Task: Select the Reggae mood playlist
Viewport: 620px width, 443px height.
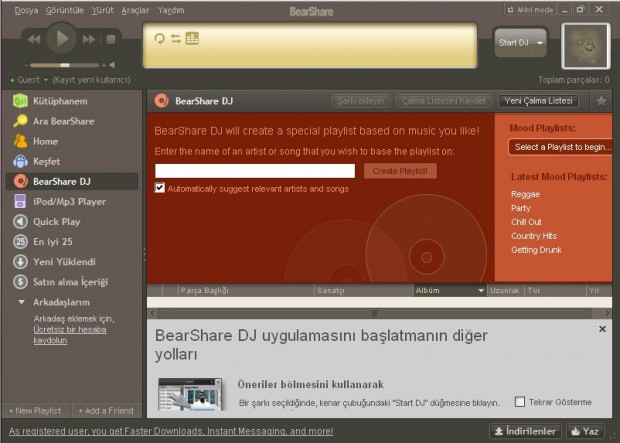Action: (x=525, y=194)
